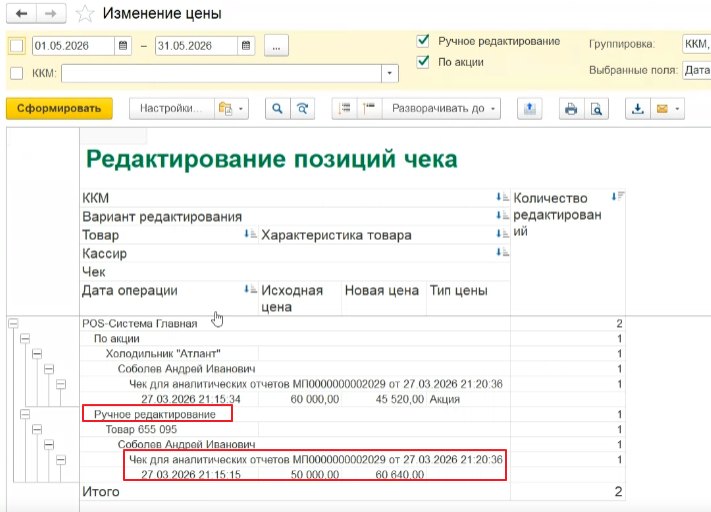Select the Товар 655 095 cell

(169, 429)
